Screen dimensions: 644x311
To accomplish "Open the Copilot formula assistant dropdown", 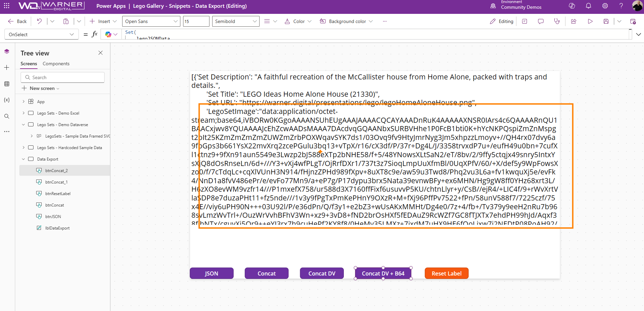I will (111, 34).
